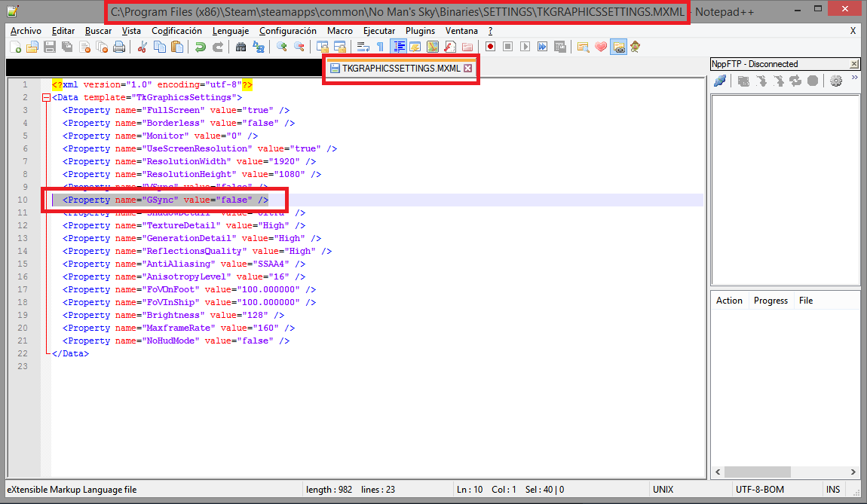
Task: Play back the recorded macro
Action: [x=525, y=47]
